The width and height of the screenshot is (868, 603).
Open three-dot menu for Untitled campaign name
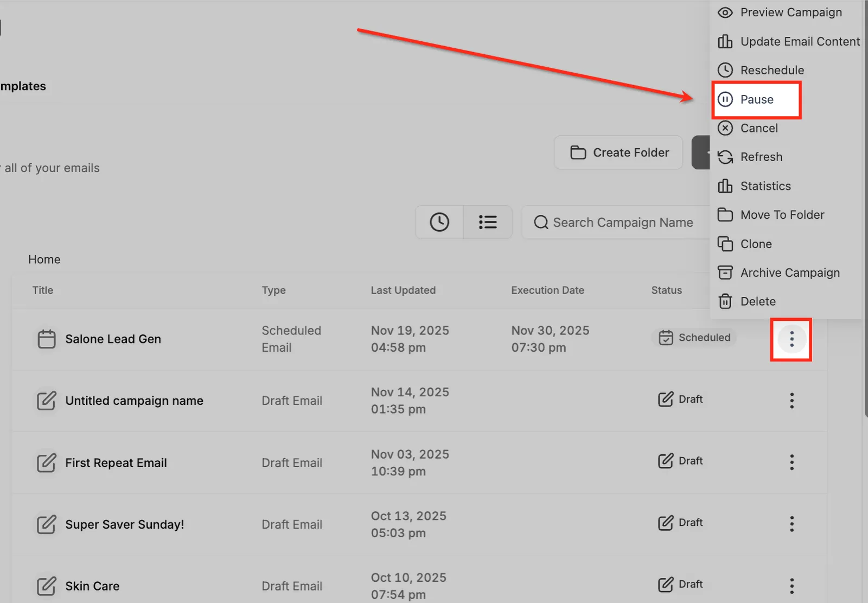click(792, 401)
